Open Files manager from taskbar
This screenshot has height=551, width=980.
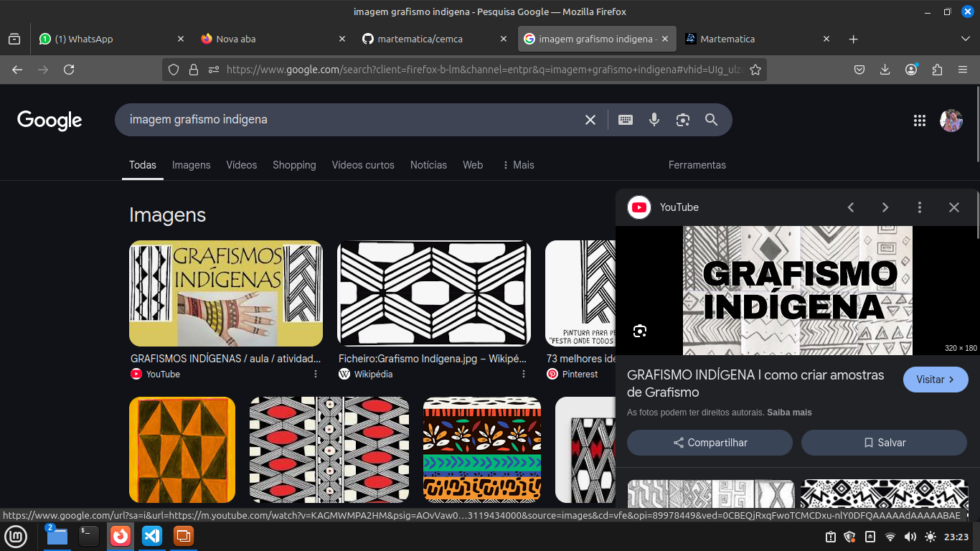tap(57, 536)
